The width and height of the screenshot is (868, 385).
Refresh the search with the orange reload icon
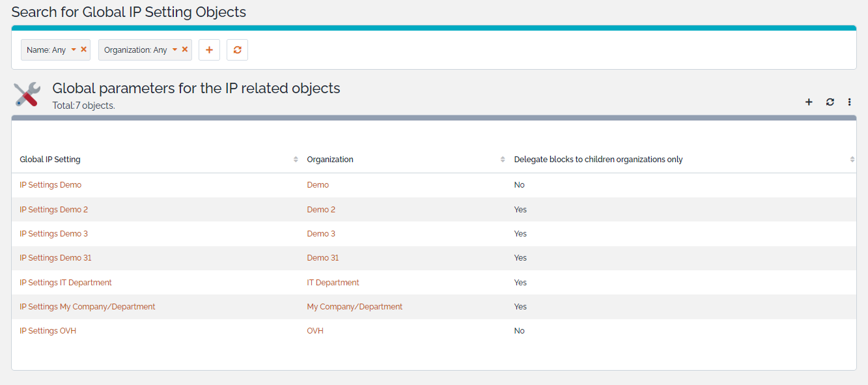[x=237, y=50]
